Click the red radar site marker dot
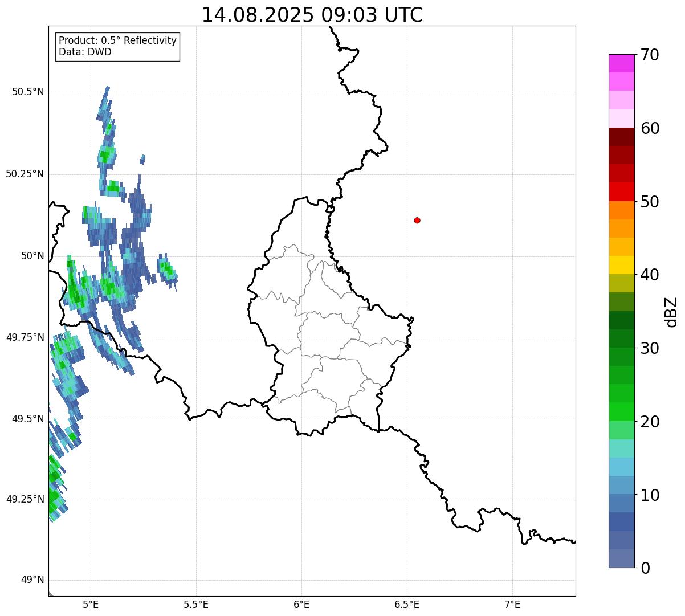This screenshot has width=685, height=616. click(x=417, y=220)
